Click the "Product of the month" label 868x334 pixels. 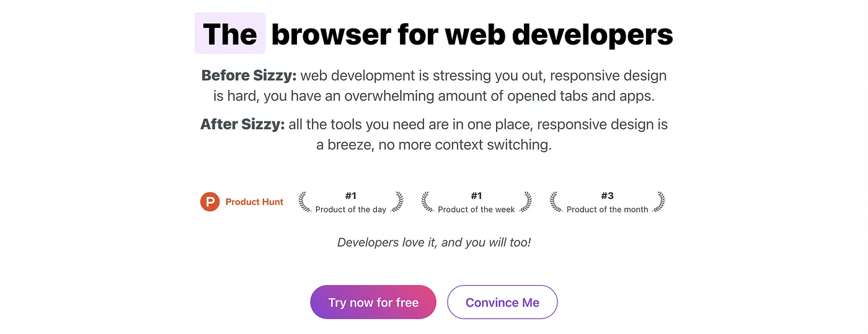(x=608, y=209)
